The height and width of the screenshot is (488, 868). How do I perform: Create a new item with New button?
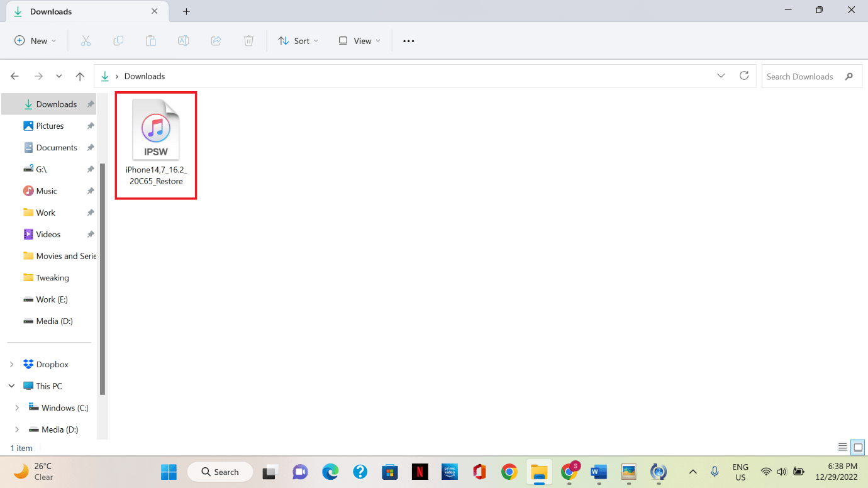pyautogui.click(x=35, y=40)
